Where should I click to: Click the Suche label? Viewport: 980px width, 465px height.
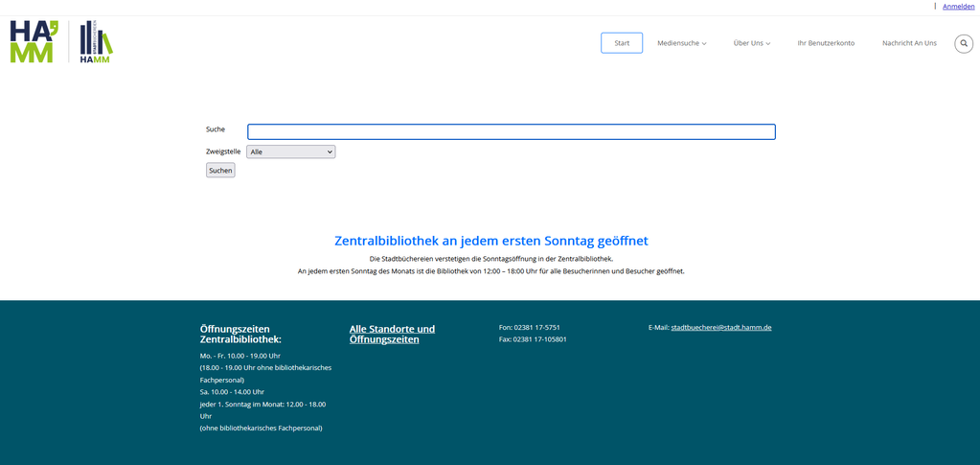[x=215, y=128]
